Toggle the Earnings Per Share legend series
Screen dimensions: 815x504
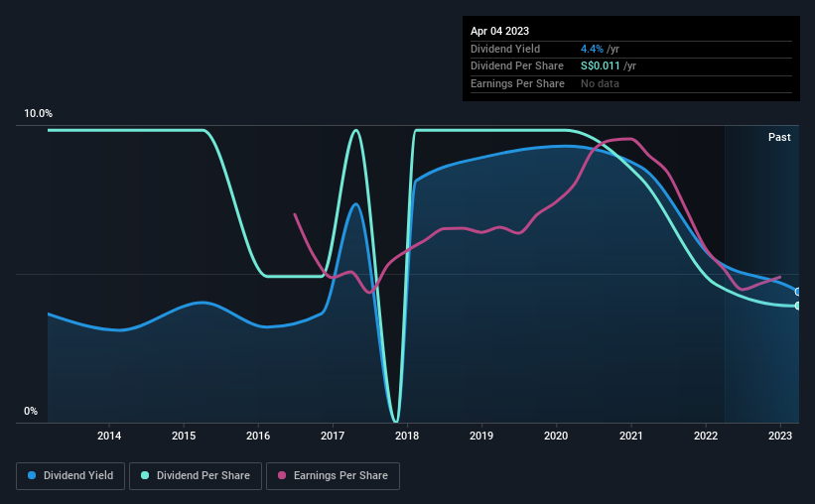pyautogui.click(x=333, y=476)
